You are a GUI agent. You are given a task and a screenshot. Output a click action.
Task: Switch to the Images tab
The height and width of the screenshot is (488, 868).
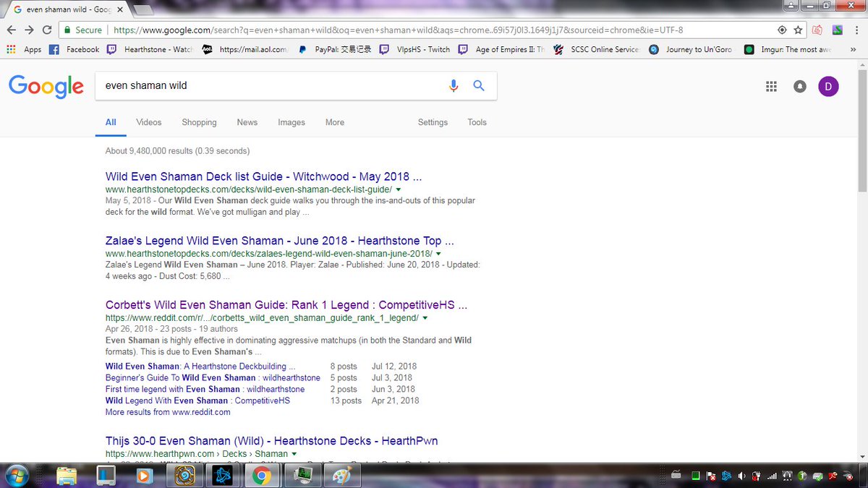(x=292, y=122)
